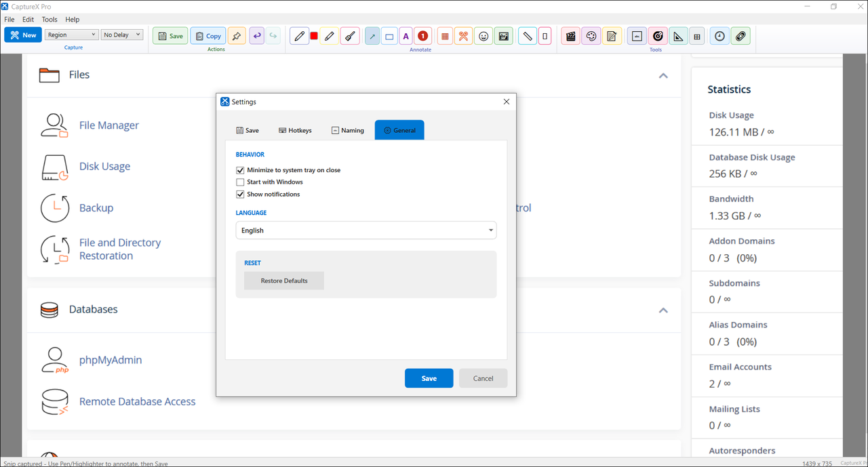Open the Tools menu
The width and height of the screenshot is (868, 467).
[x=50, y=20]
